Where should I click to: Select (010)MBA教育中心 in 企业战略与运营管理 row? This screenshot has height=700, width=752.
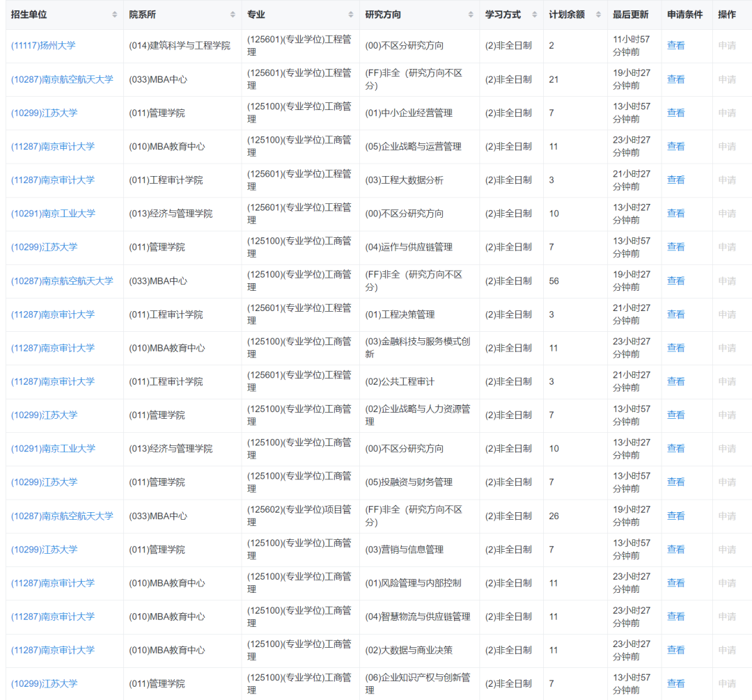point(166,147)
